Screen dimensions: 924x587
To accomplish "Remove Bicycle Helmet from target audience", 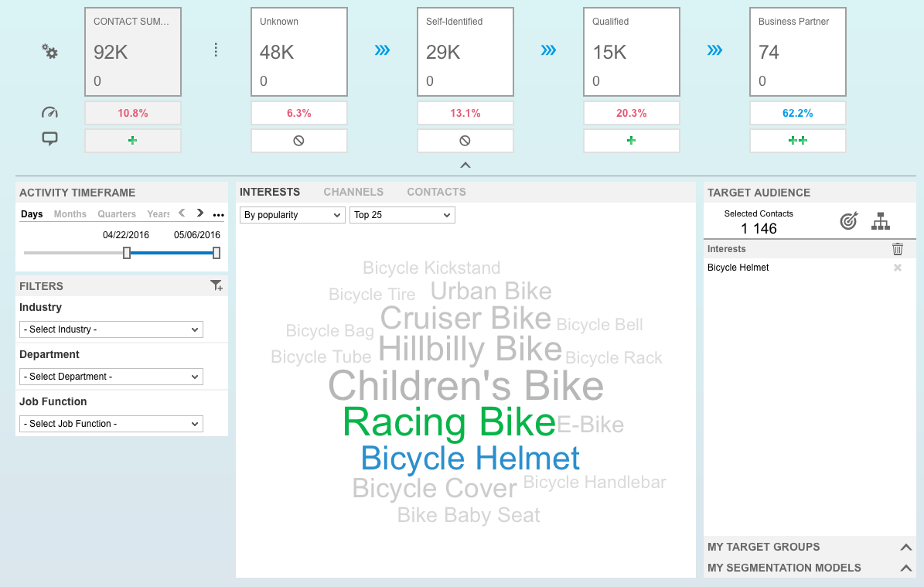I will click(898, 268).
